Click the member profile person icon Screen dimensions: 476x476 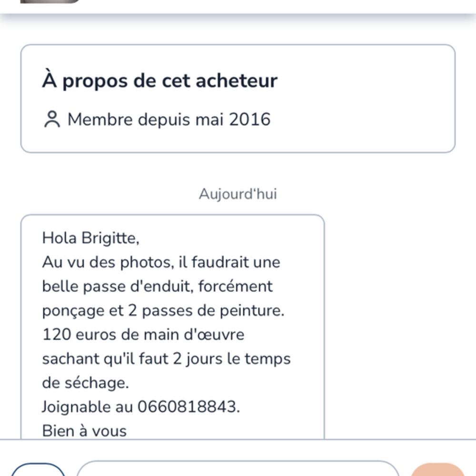click(52, 119)
